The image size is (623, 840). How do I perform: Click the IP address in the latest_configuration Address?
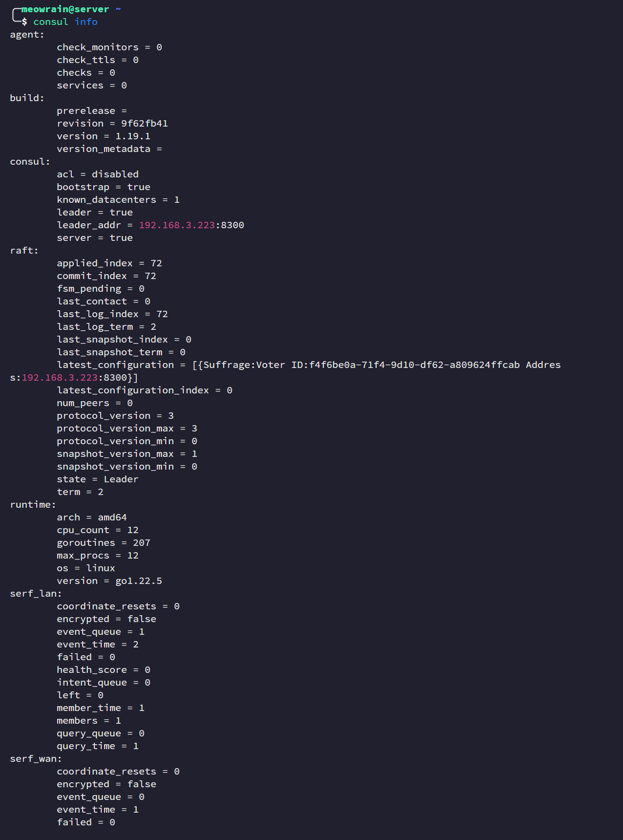pos(60,378)
